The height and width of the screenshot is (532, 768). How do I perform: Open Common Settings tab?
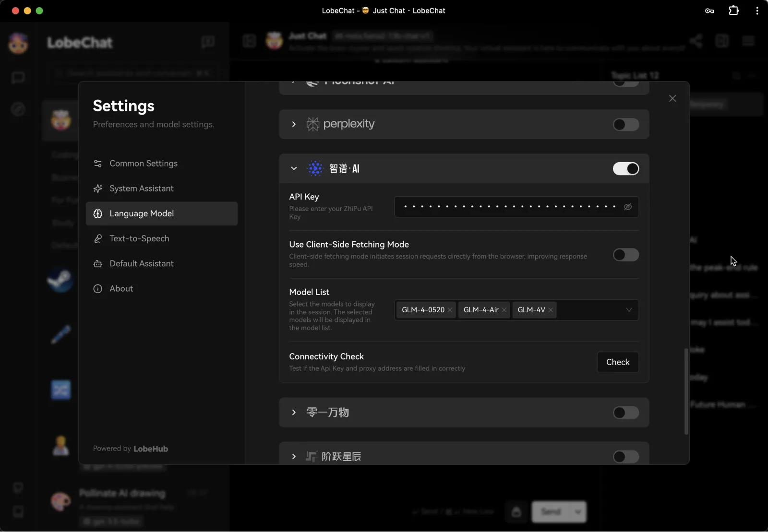coord(144,164)
